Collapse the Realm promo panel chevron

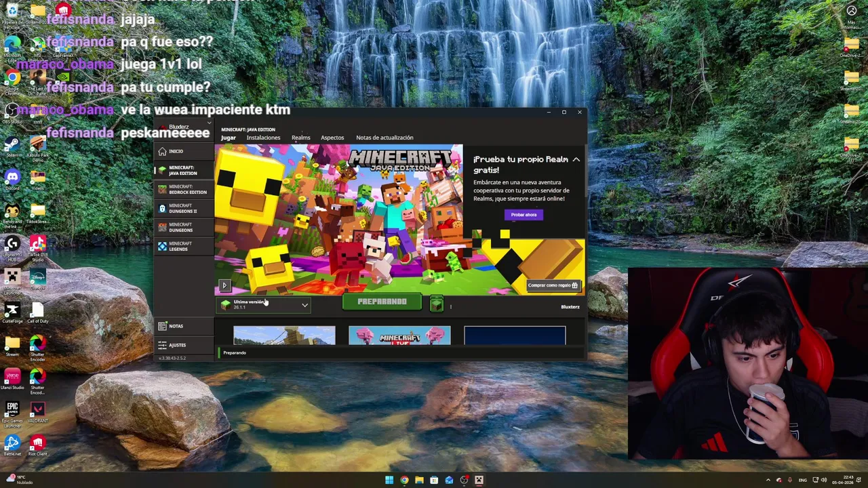tap(576, 159)
